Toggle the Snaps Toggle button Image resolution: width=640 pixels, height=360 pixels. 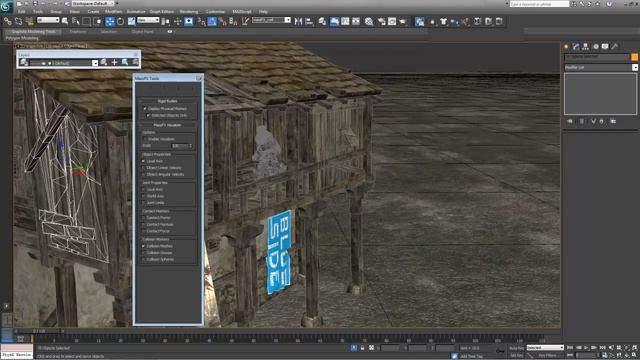(202, 21)
